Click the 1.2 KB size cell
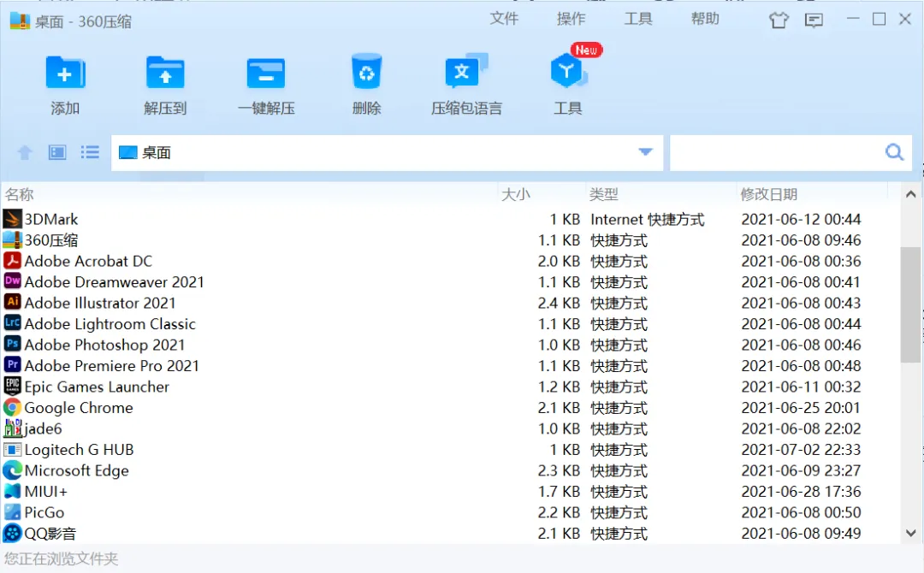924x573 pixels. (x=559, y=387)
